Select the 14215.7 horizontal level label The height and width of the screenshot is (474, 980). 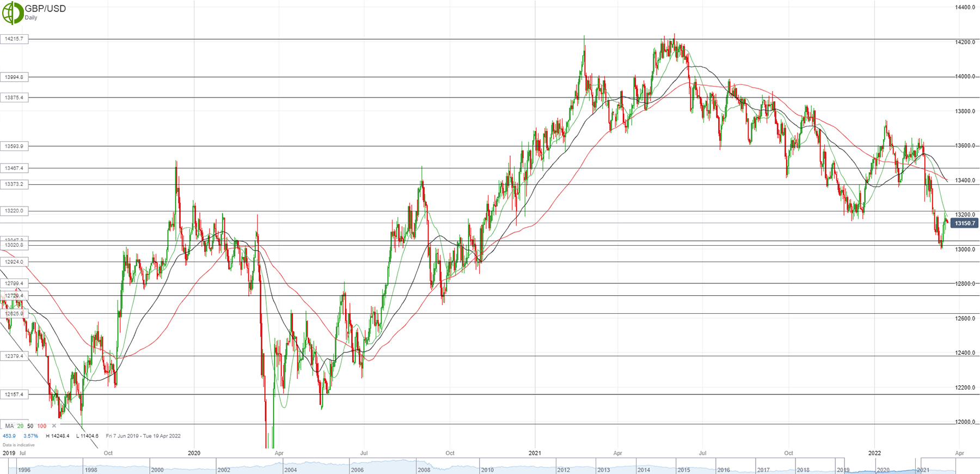click(14, 39)
